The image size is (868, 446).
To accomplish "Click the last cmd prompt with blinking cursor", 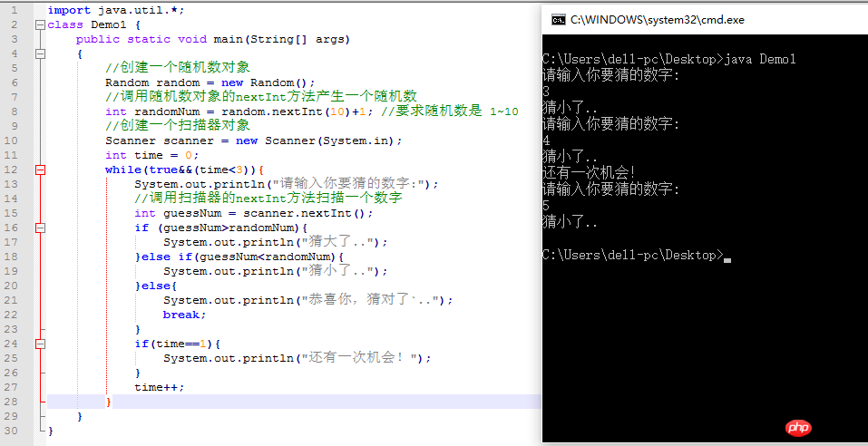I will [637, 255].
